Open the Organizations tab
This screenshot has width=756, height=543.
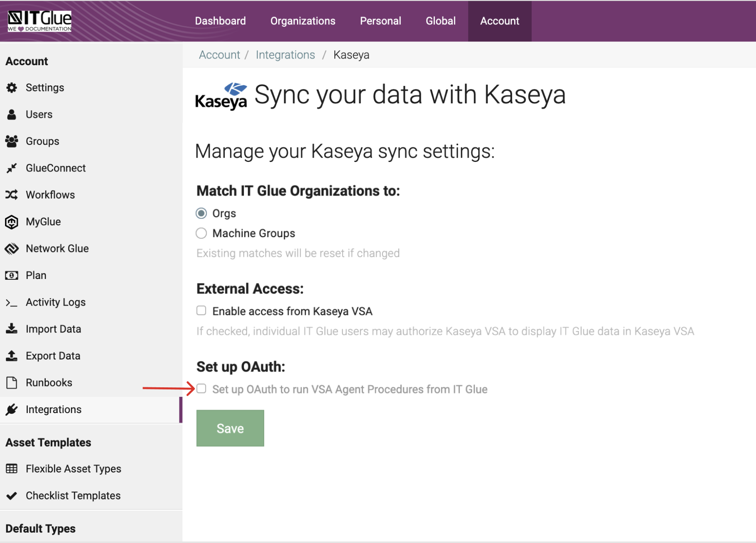tap(303, 21)
